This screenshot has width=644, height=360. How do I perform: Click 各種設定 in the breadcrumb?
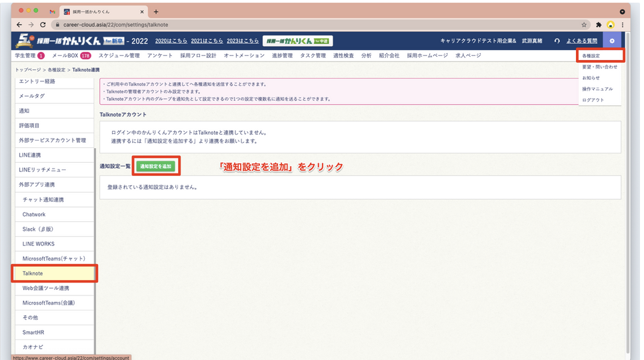(x=55, y=70)
